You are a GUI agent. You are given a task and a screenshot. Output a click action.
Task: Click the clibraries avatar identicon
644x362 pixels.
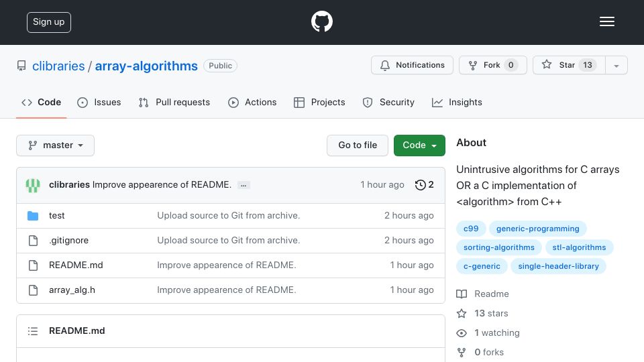point(33,185)
